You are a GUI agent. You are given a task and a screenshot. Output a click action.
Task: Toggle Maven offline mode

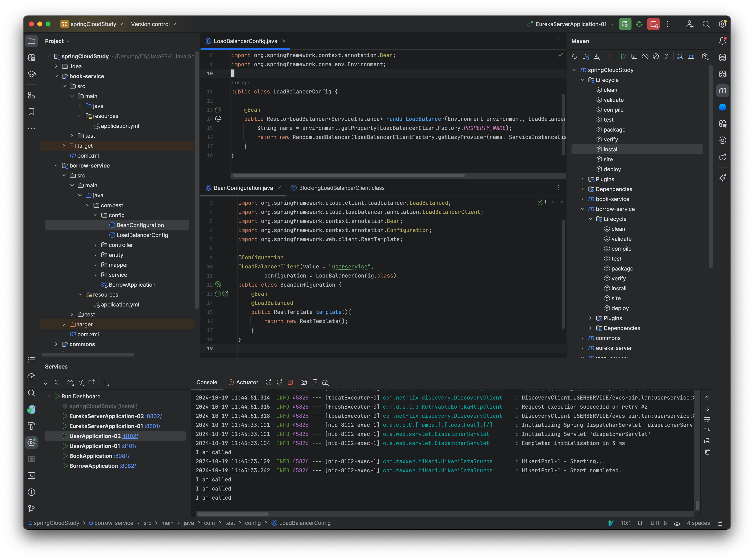(x=645, y=56)
